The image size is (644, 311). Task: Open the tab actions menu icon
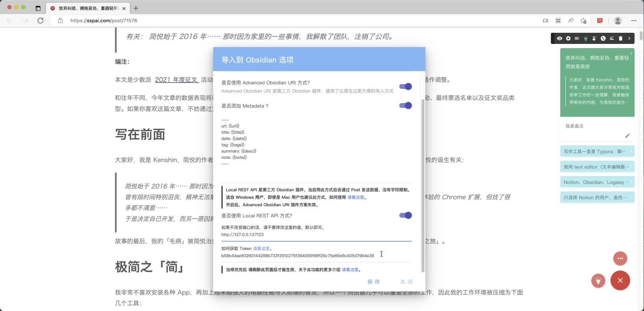[x=38, y=8]
